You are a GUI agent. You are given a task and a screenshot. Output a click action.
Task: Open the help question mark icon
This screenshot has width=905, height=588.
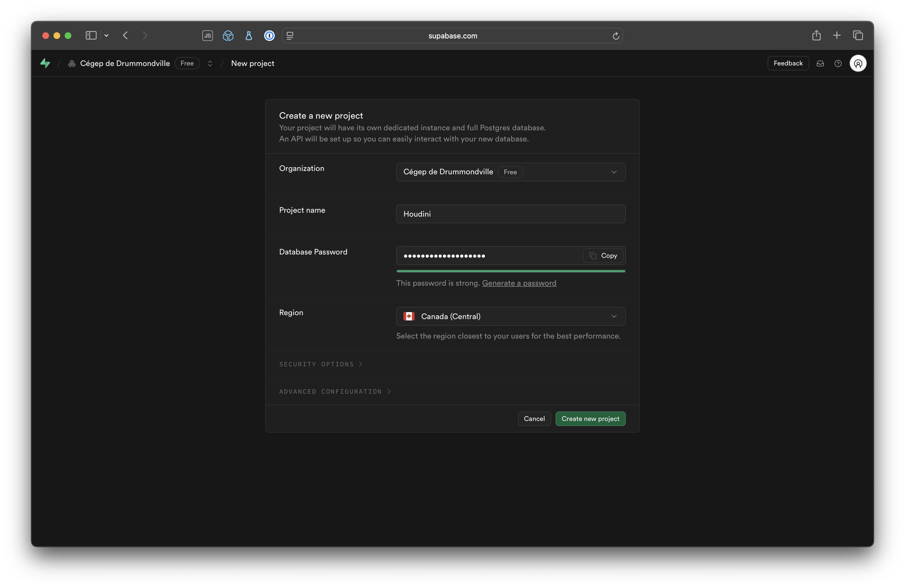[x=838, y=63]
